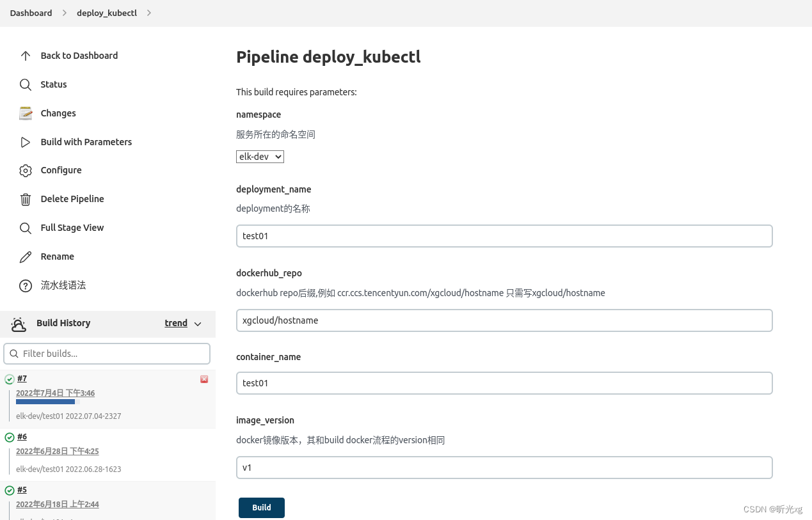The image size is (812, 520).
Task: Expand the deploy_kubectl breadcrumb arrow
Action: pyautogui.click(x=149, y=13)
